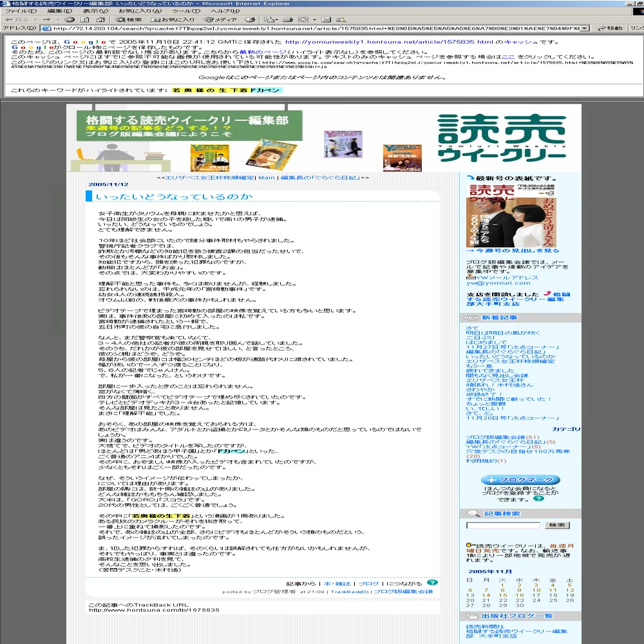Click the page icon in the address bar
644x644 pixels.
click(46, 28)
